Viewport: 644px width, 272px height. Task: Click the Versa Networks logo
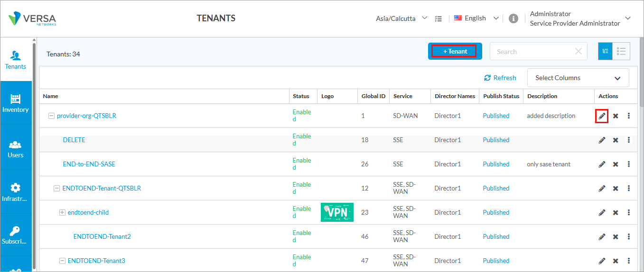tap(32, 18)
